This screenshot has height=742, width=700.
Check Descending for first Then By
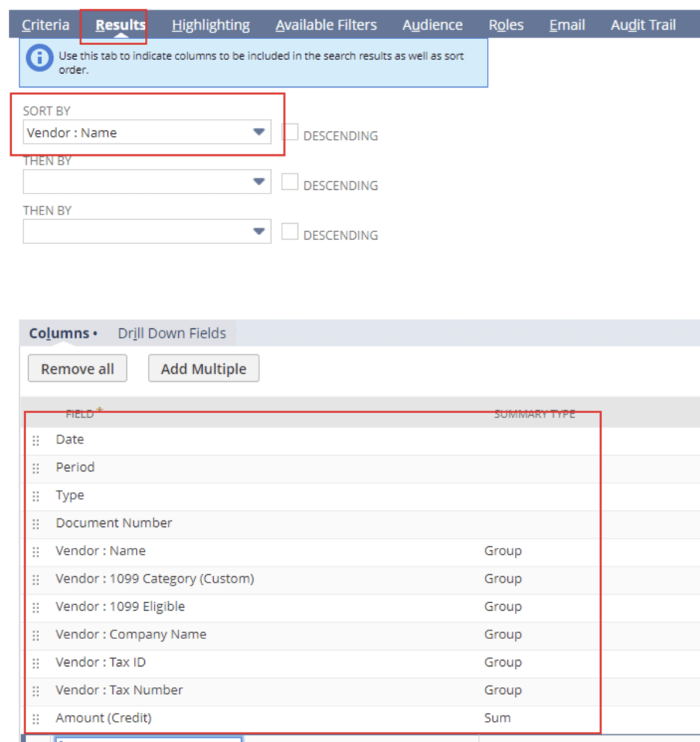click(x=290, y=183)
